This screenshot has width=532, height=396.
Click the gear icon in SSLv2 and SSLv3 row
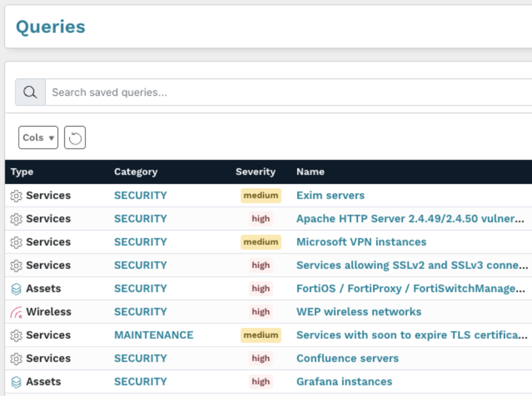(x=16, y=265)
